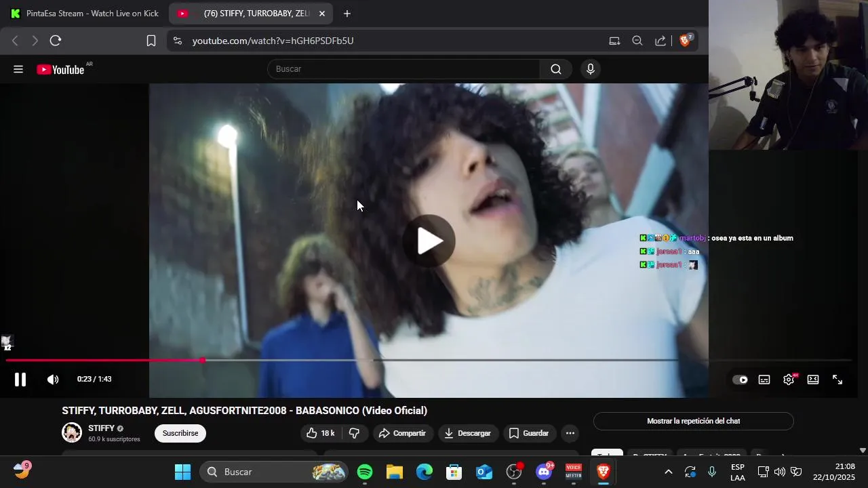Like the video with 18 k
Image resolution: width=868 pixels, height=488 pixels.
(320, 433)
